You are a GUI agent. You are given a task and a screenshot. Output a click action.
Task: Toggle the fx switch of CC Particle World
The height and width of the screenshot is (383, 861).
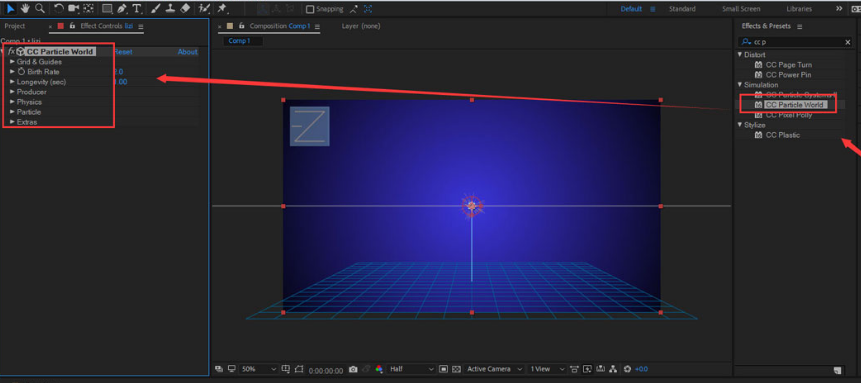[x=11, y=52]
